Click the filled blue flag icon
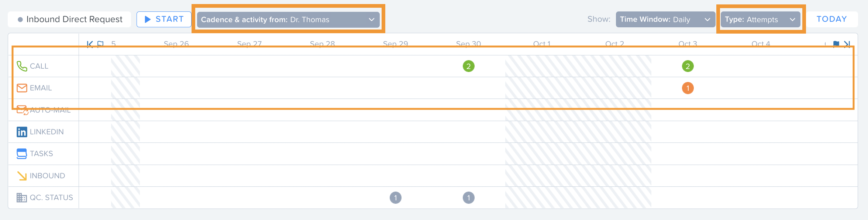 pyautogui.click(x=836, y=44)
